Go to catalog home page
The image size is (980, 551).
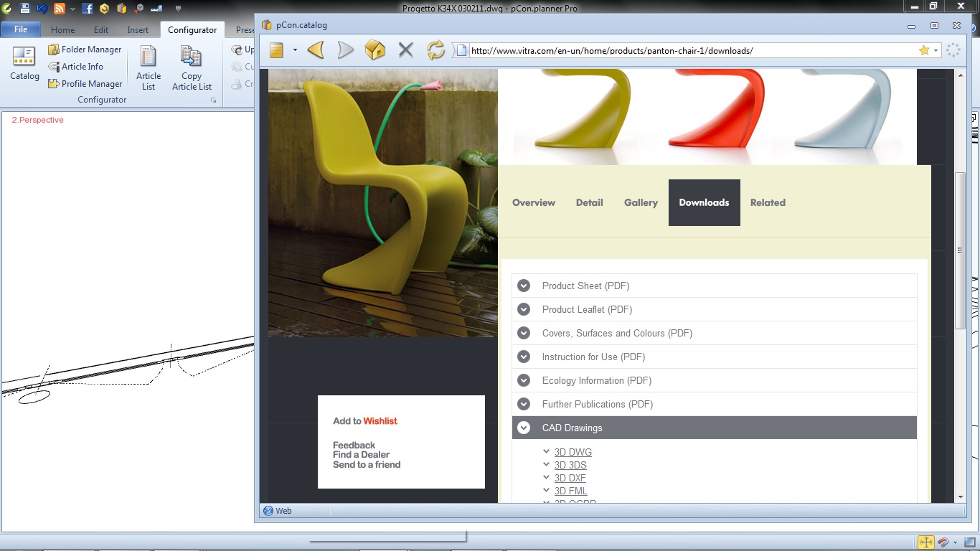pos(375,50)
